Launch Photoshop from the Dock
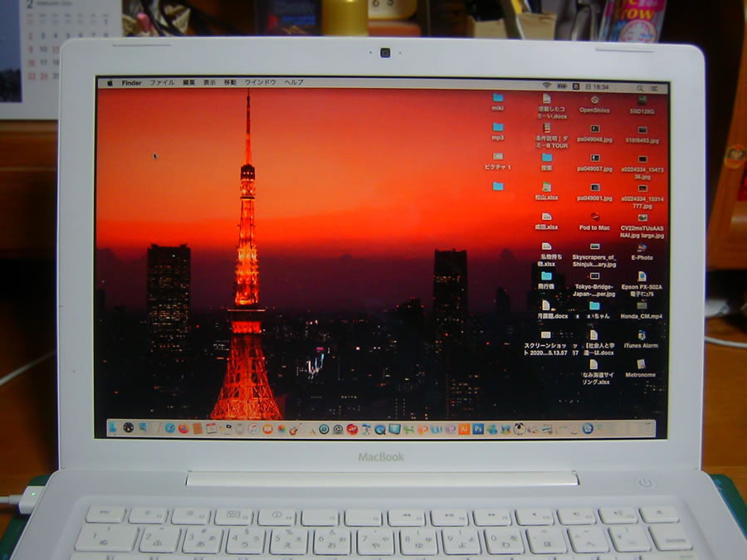Screen dimensions: 747x560 [x=479, y=429]
